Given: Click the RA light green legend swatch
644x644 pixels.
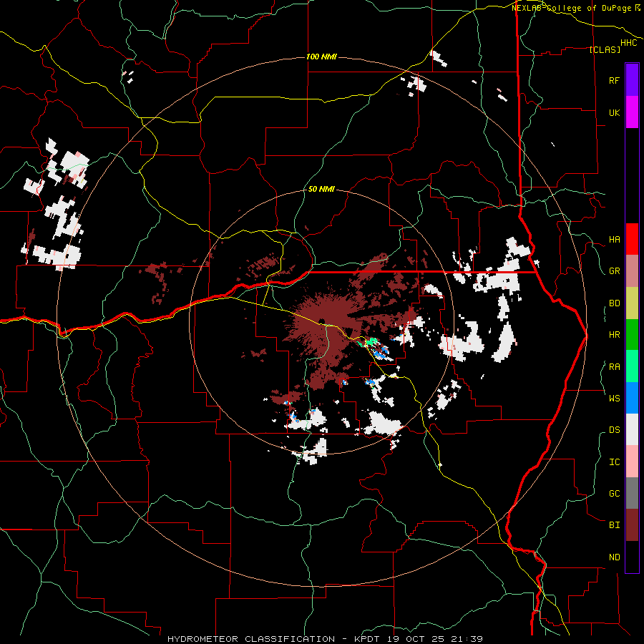Looking at the screenshot, I should click(632, 366).
